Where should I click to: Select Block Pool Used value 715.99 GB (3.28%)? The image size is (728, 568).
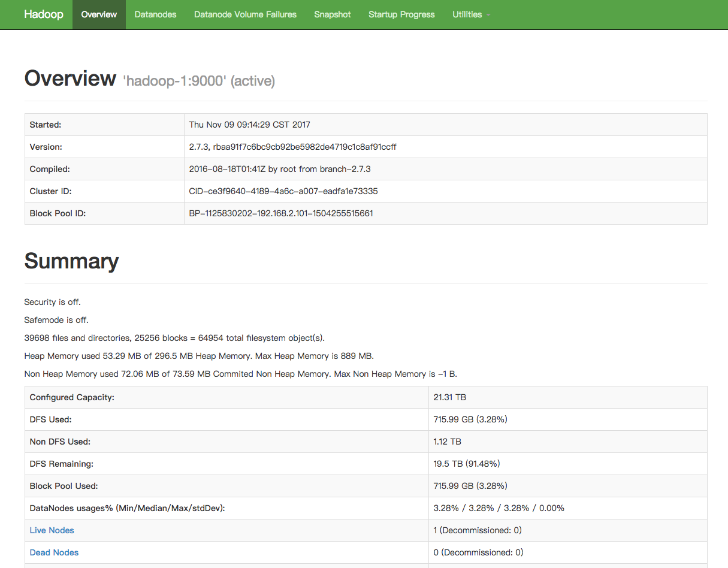tap(470, 486)
